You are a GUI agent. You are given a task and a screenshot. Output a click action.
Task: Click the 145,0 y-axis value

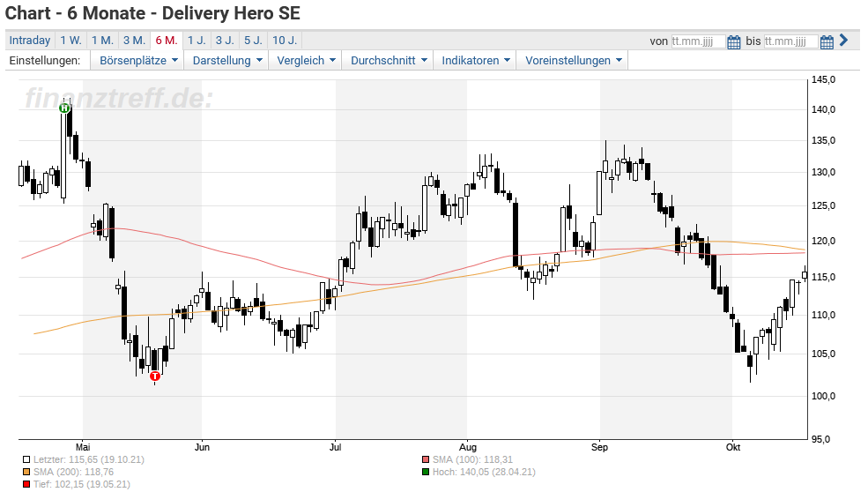[823, 79]
